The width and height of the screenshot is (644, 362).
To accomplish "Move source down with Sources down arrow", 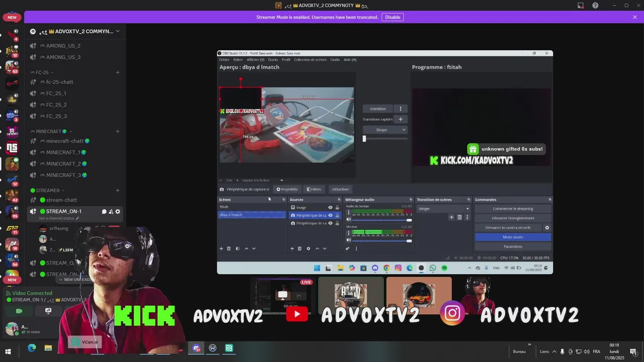I will pos(325,248).
